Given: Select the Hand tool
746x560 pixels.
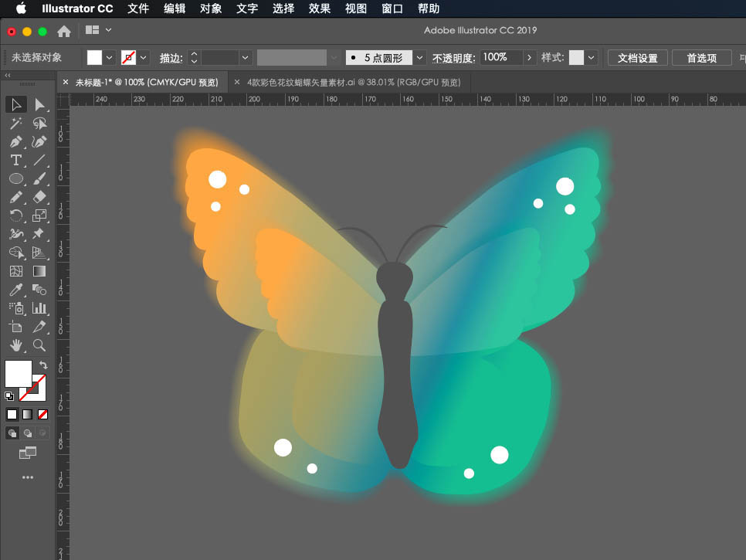Looking at the screenshot, I should tap(16, 345).
